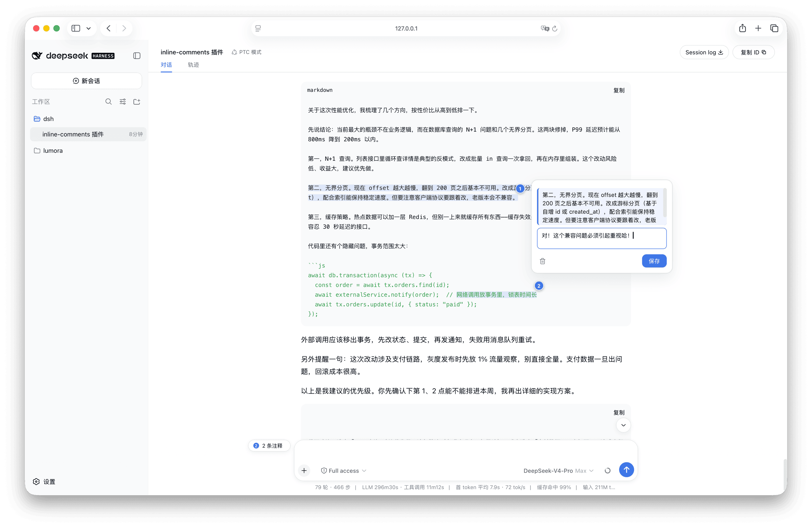The image size is (812, 528).
Task: Open the DeepSeek-V4-Pro Max model dropdown
Action: 559,471
